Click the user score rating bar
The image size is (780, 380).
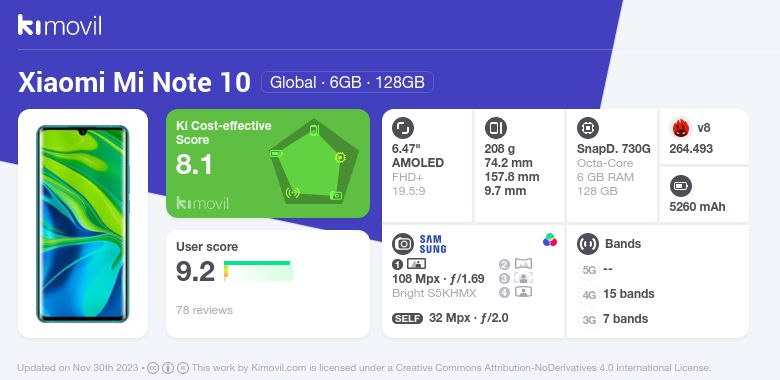tap(258, 271)
